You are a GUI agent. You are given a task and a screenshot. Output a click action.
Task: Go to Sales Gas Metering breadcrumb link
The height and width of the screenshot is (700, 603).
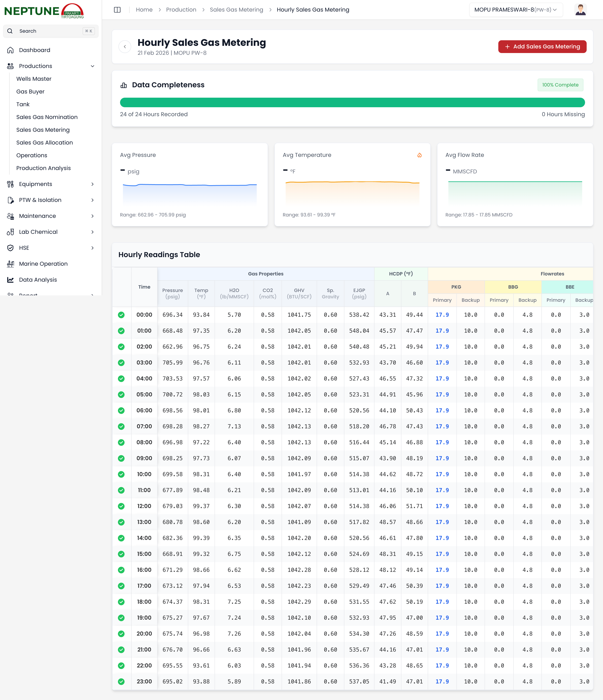236,10
